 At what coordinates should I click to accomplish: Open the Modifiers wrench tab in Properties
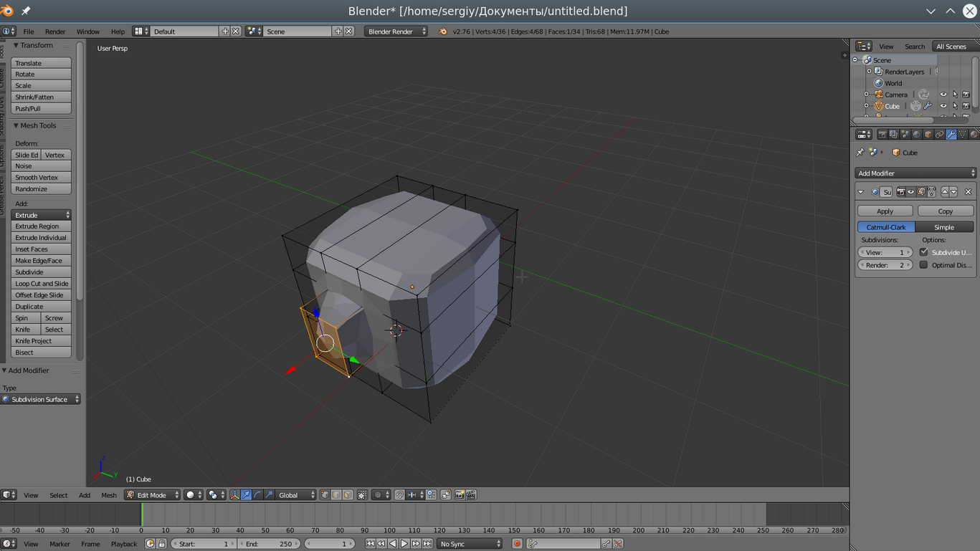click(951, 135)
